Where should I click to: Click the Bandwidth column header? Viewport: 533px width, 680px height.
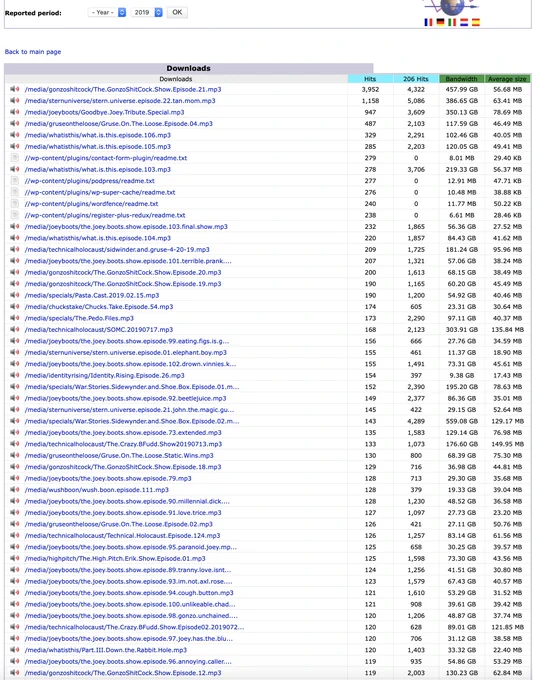click(461, 79)
